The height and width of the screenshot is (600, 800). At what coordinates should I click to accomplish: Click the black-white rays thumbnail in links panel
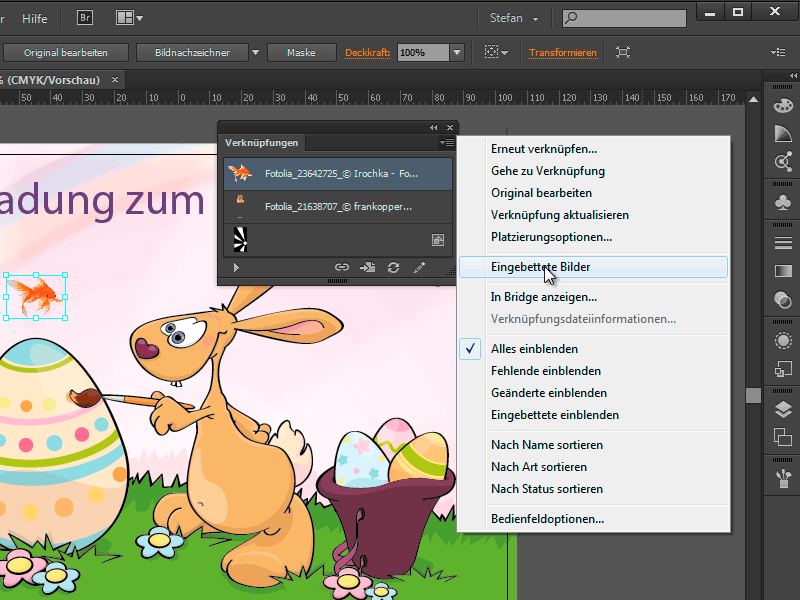[x=240, y=239]
